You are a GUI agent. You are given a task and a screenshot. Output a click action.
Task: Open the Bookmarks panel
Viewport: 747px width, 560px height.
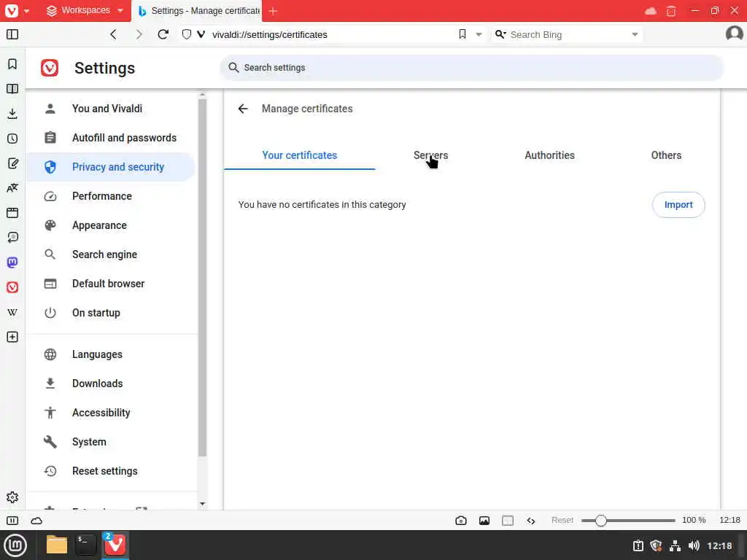(12, 64)
